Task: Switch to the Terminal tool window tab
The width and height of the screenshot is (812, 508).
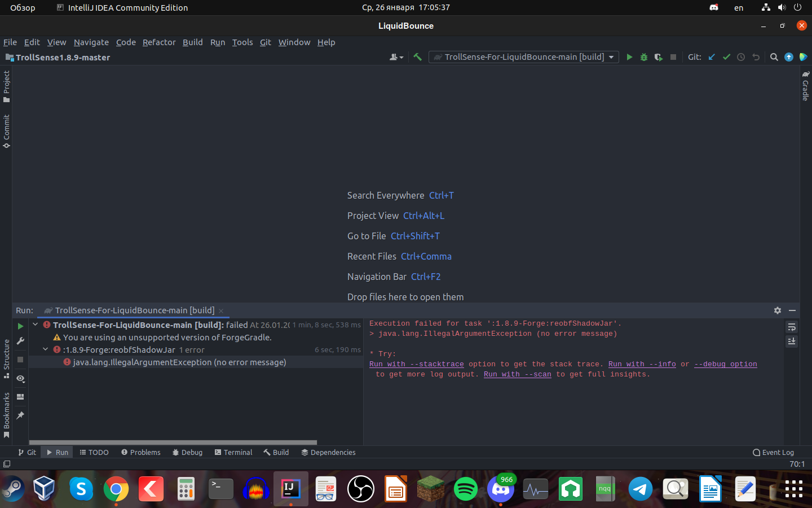Action: pyautogui.click(x=233, y=452)
